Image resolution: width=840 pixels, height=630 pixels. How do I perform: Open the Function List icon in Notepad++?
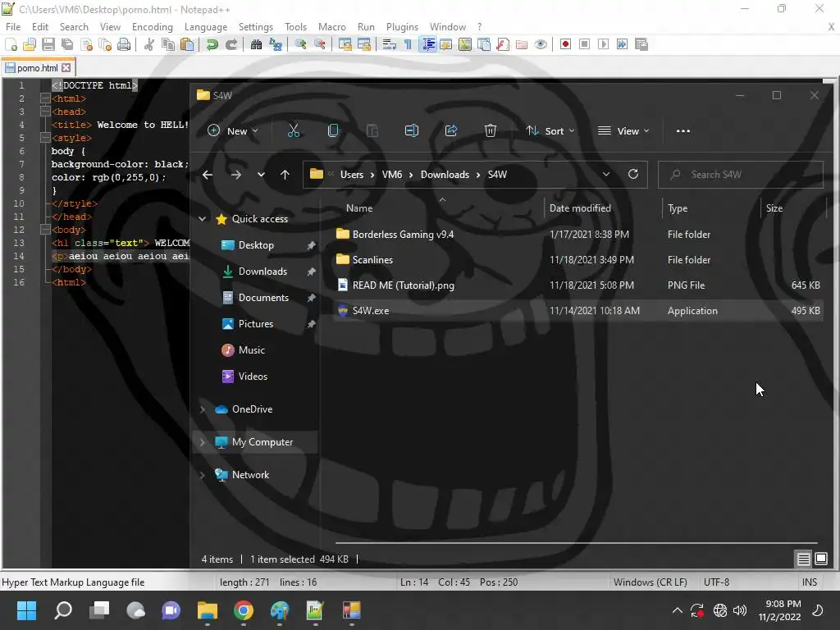click(503, 44)
